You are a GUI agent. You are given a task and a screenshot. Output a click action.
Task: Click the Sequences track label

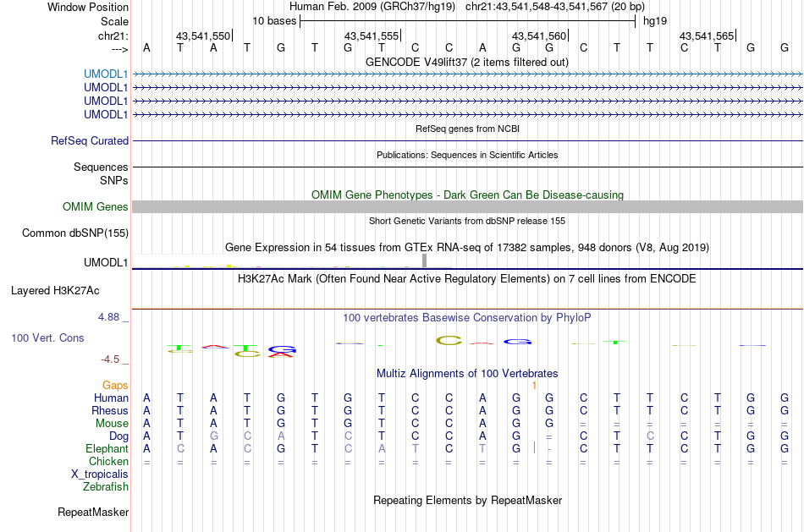pyautogui.click(x=101, y=167)
